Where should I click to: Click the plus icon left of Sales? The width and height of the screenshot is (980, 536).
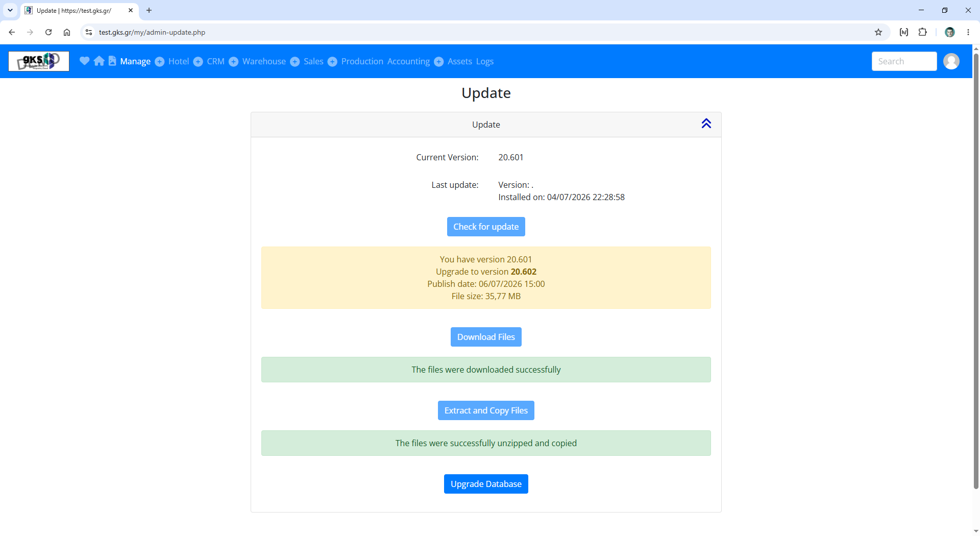point(295,62)
